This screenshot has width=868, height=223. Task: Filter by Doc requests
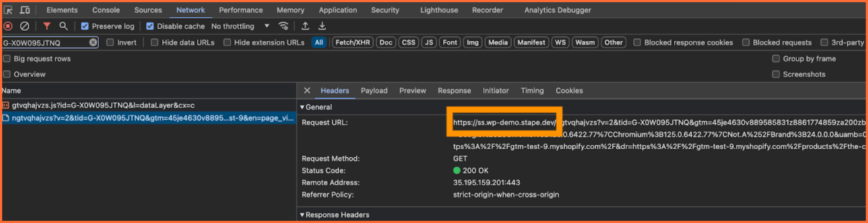386,42
